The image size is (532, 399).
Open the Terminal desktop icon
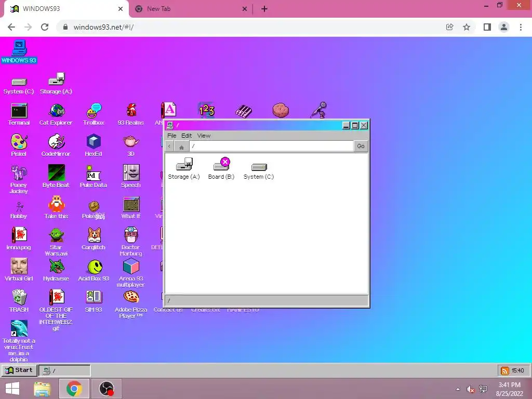pos(19,115)
